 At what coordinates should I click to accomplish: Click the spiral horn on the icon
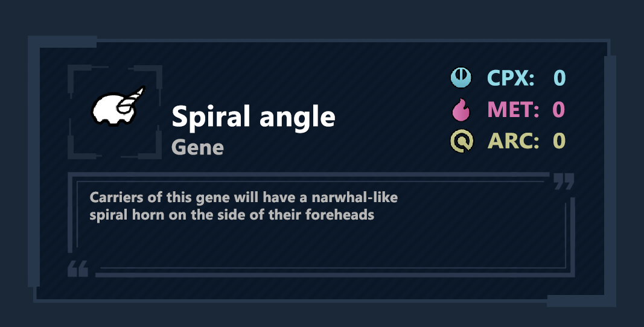coord(132,100)
